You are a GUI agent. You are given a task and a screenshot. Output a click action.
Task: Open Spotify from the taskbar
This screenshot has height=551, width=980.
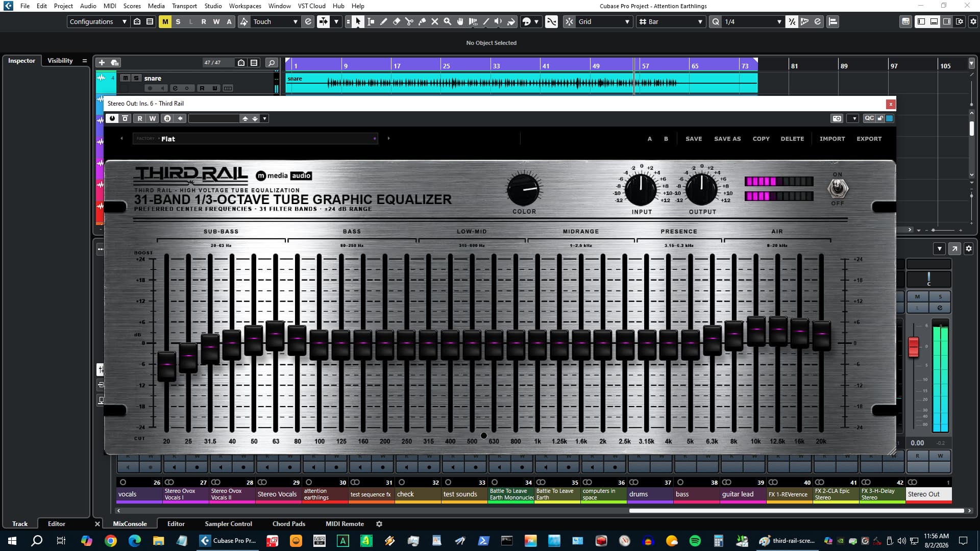(695, 541)
